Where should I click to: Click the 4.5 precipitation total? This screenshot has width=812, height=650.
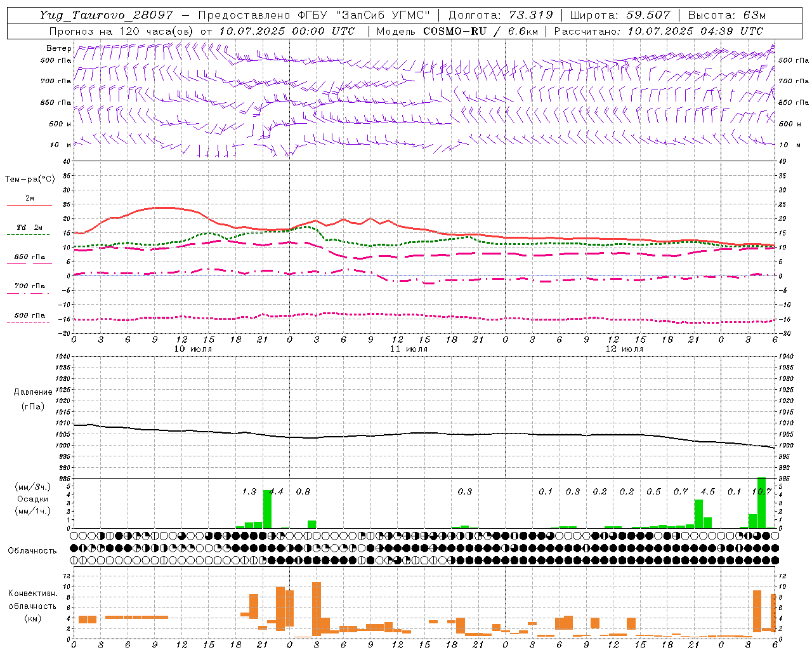pos(707,491)
